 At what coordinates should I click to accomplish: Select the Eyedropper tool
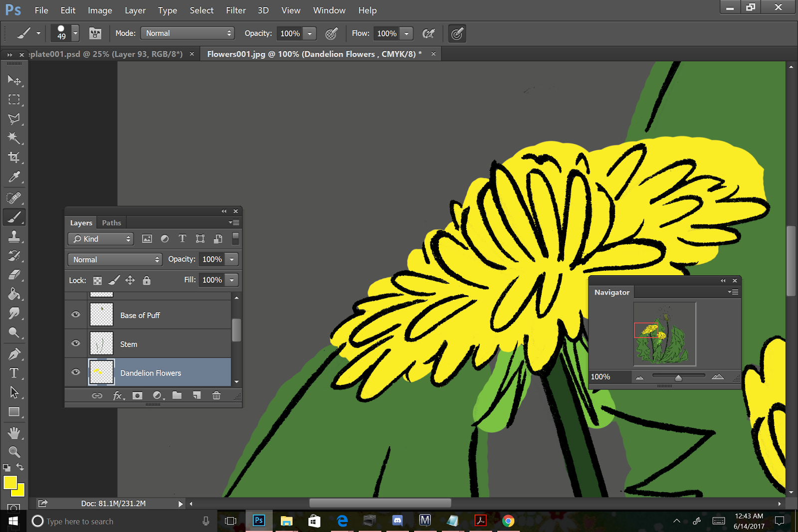tap(14, 177)
